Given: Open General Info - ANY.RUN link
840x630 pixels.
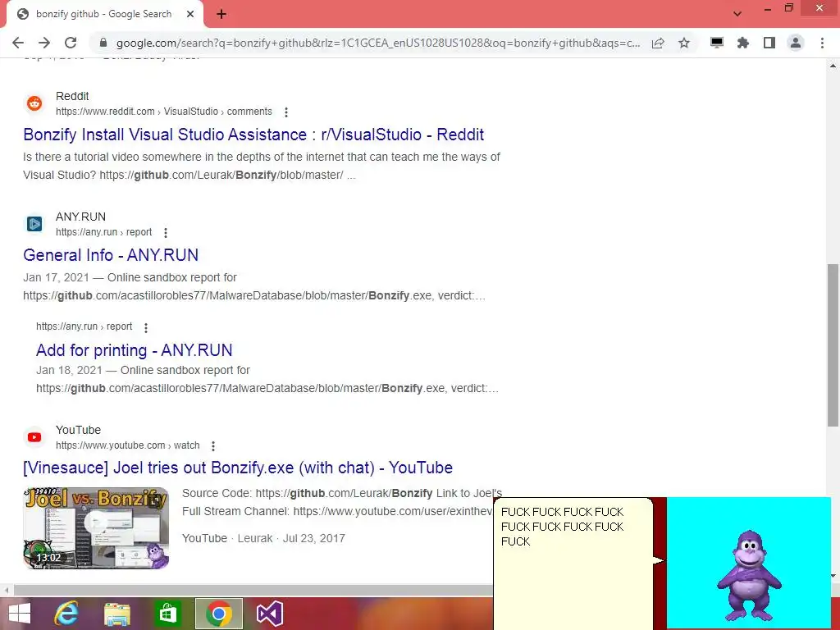Looking at the screenshot, I should click(111, 255).
